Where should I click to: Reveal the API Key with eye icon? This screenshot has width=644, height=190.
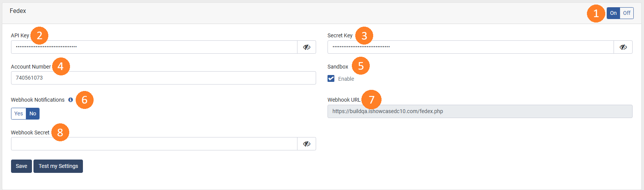coord(307,47)
